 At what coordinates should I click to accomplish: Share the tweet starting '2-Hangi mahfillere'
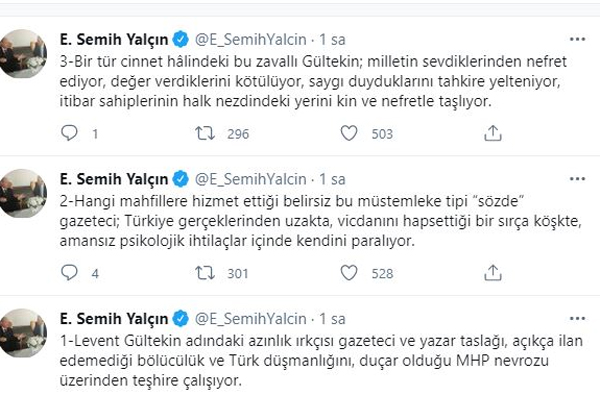click(492, 273)
